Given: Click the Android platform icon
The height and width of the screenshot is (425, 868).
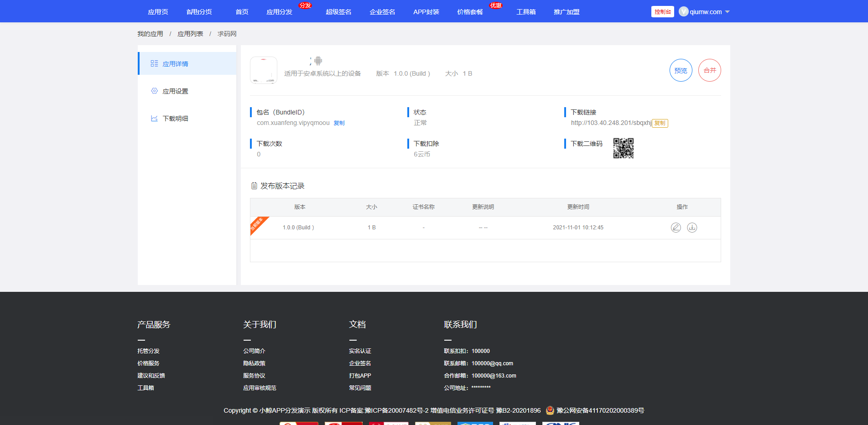Looking at the screenshot, I should [318, 61].
